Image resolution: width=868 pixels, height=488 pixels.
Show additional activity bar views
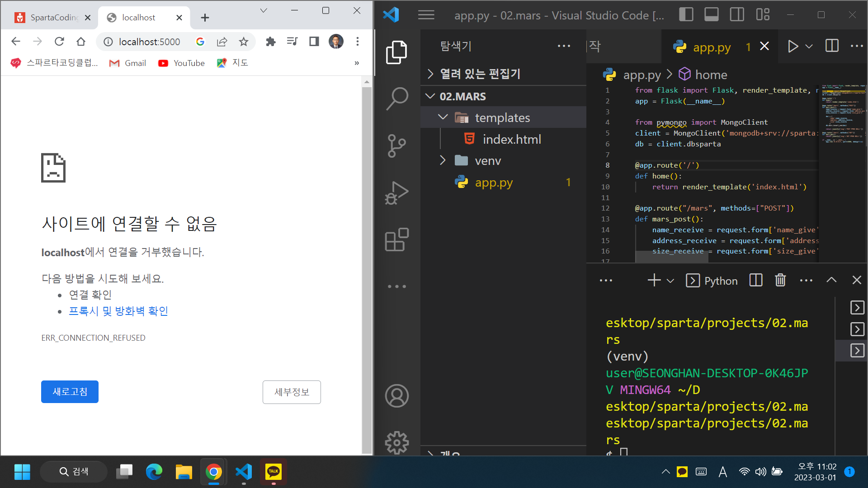tap(397, 286)
